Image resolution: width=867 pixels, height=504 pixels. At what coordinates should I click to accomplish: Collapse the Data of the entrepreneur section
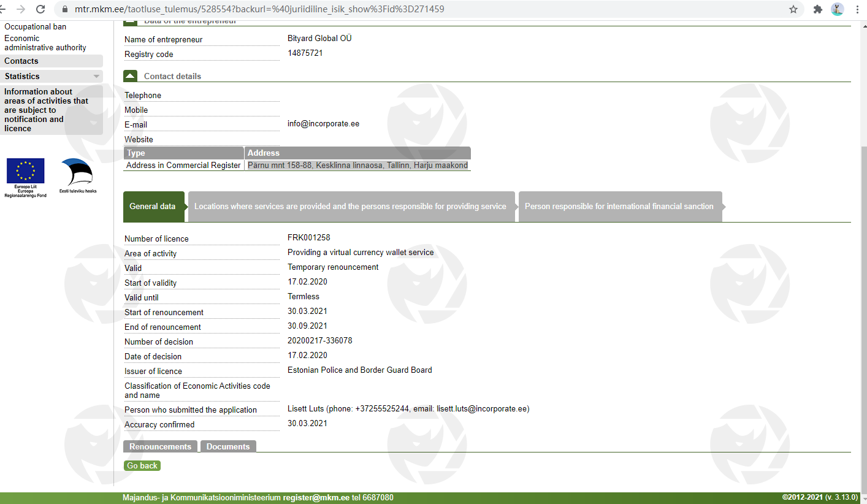130,21
